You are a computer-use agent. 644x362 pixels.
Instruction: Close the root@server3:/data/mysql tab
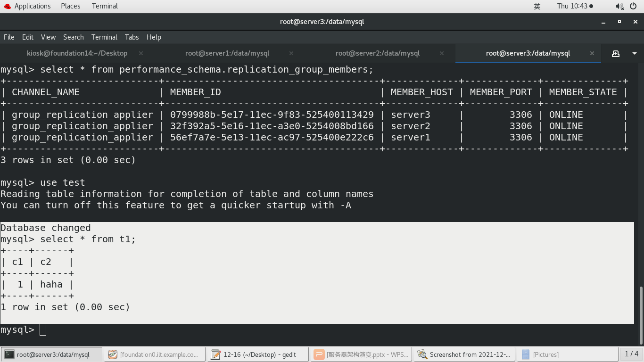(x=592, y=53)
